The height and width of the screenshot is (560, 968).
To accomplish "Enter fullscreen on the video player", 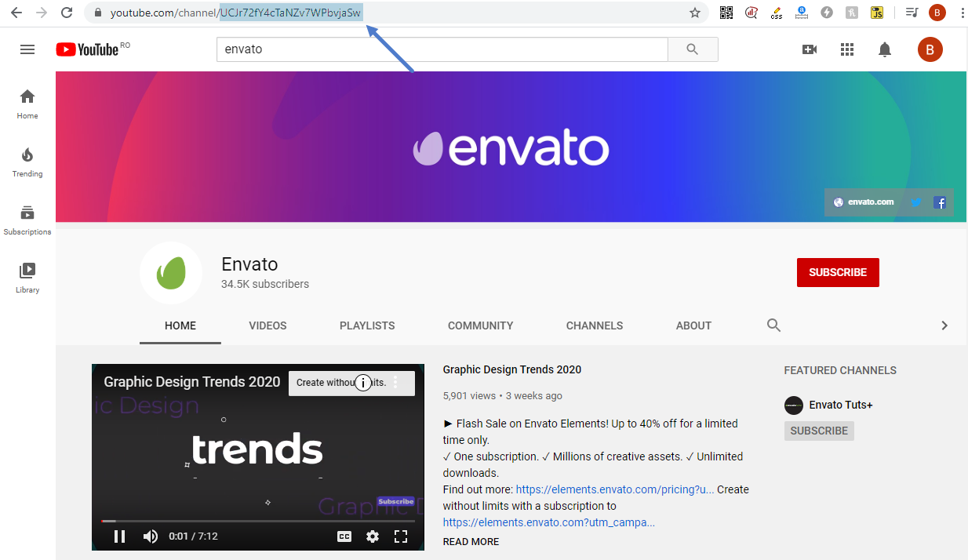I will [401, 536].
